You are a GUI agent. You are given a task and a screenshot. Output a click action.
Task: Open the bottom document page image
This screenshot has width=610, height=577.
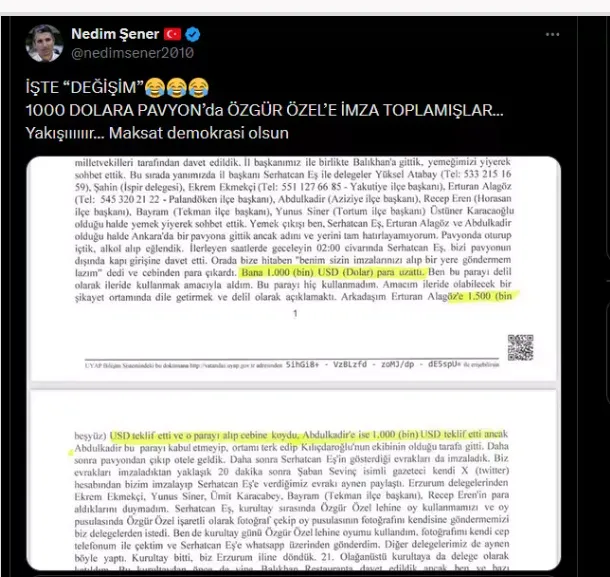point(294,480)
